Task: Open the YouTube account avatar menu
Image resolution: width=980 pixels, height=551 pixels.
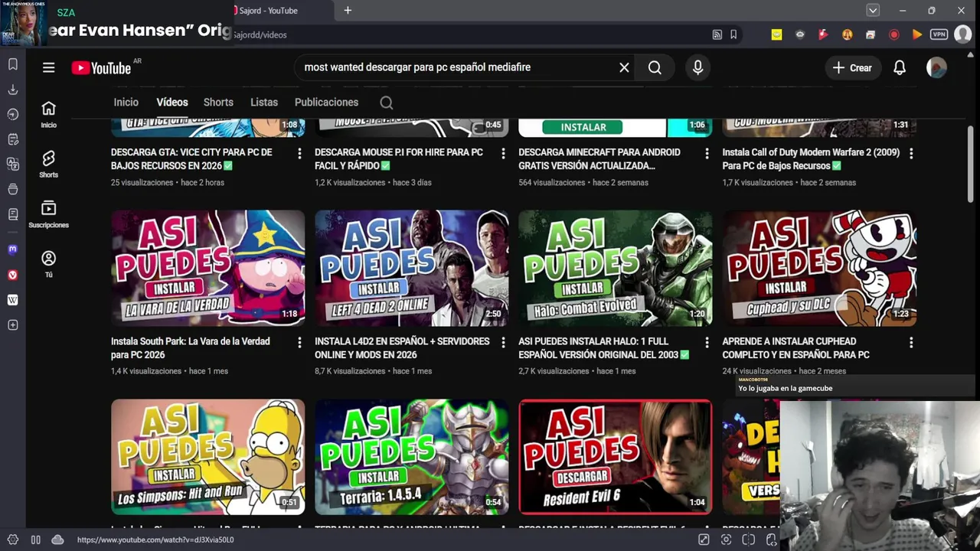Action: point(936,67)
